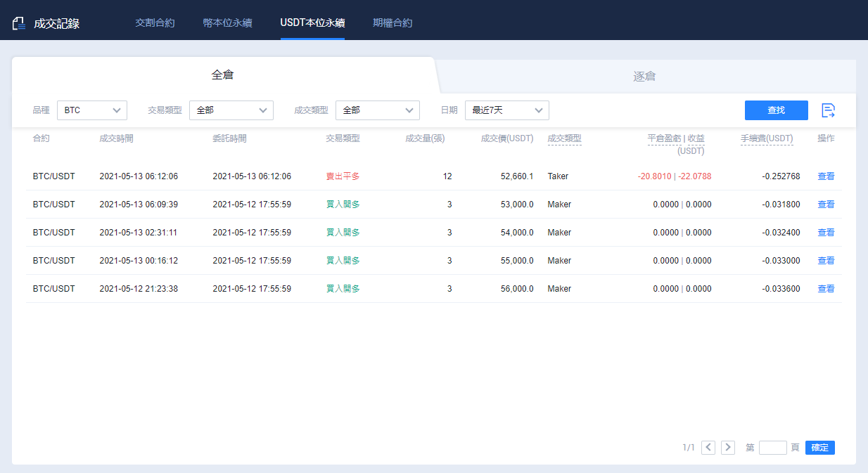Click the 手續費(USDT) column header
The image size is (868, 473).
pyautogui.click(x=767, y=138)
